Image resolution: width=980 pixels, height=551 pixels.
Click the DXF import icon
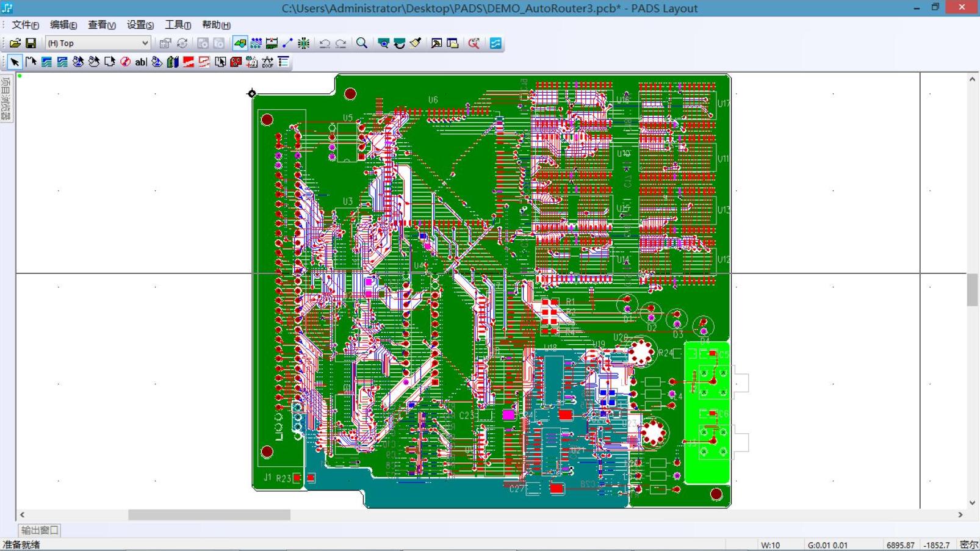267,62
